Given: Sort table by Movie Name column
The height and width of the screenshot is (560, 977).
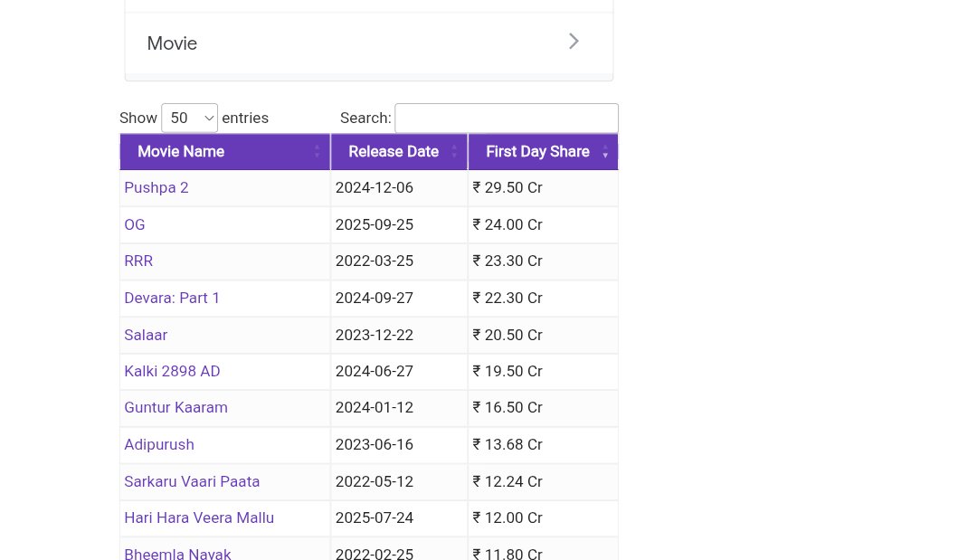Looking at the screenshot, I should pyautogui.click(x=225, y=151).
